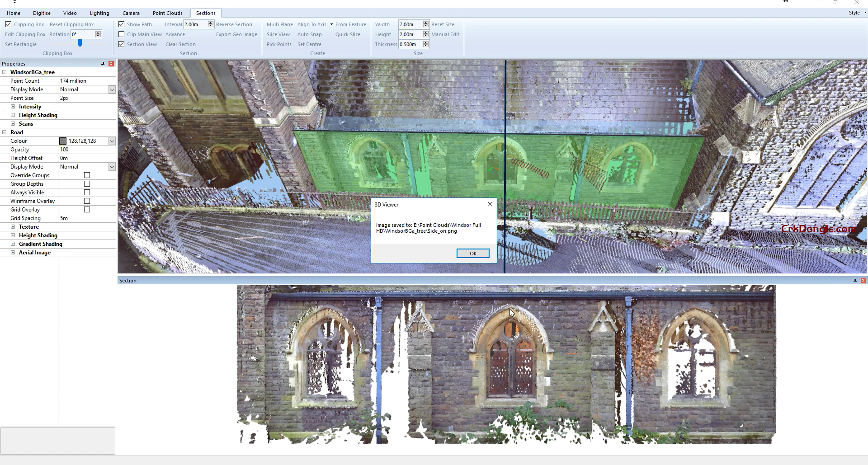Click the Width input field
This screenshot has height=465, width=868.
(410, 24)
